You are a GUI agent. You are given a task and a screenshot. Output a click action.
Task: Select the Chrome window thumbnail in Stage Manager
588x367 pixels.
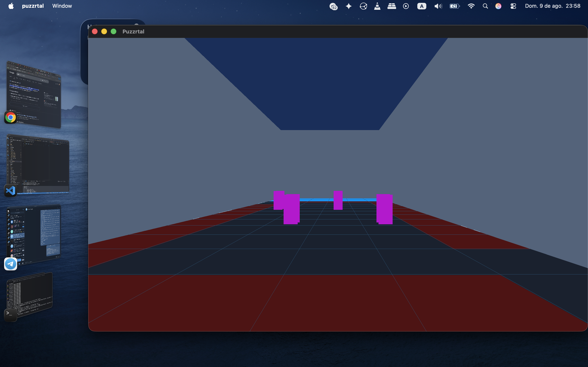tap(33, 95)
